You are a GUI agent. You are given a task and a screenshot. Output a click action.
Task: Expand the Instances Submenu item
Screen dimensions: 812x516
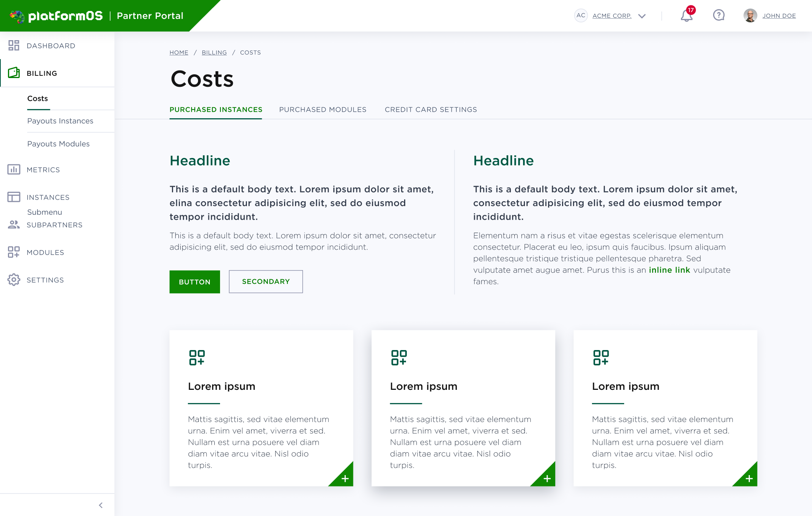point(44,212)
